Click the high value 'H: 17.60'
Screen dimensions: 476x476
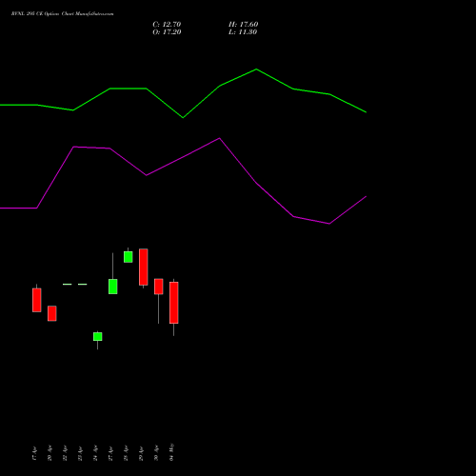pyautogui.click(x=243, y=25)
